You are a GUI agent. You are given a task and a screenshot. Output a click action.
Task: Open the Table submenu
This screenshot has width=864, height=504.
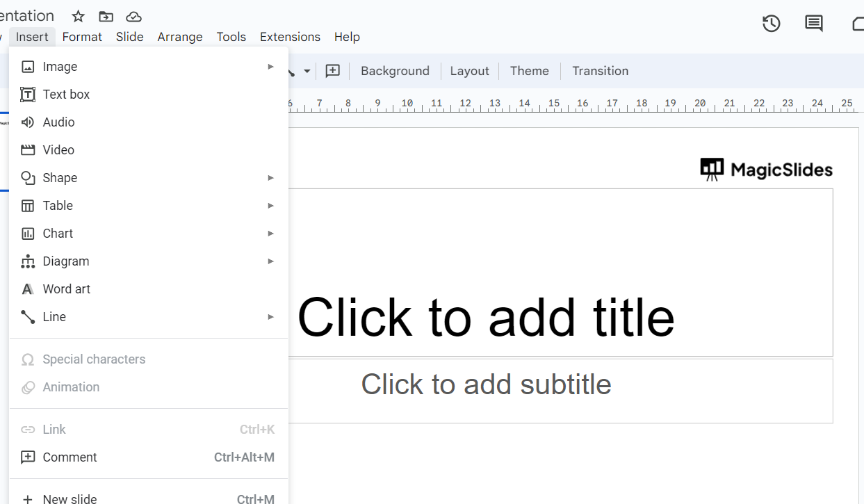(270, 206)
